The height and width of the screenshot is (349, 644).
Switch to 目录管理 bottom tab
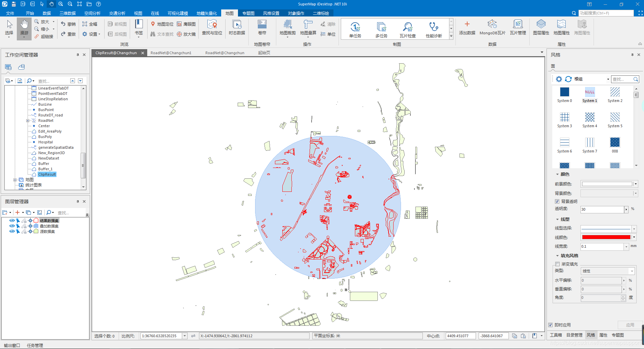pyautogui.click(x=574, y=335)
